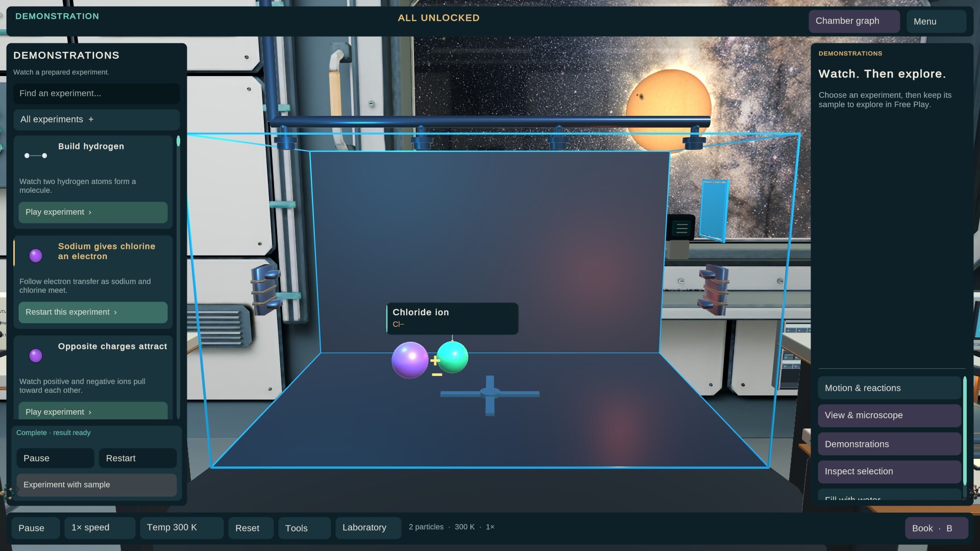
Task: Focus the Find an experiment search field
Action: tap(96, 93)
